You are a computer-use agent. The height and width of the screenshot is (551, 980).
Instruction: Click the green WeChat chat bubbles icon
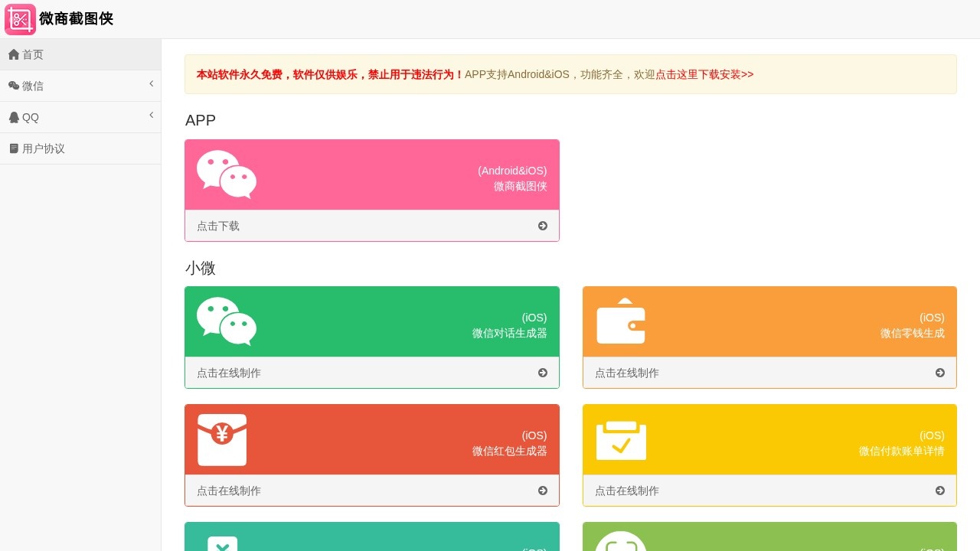tap(227, 321)
